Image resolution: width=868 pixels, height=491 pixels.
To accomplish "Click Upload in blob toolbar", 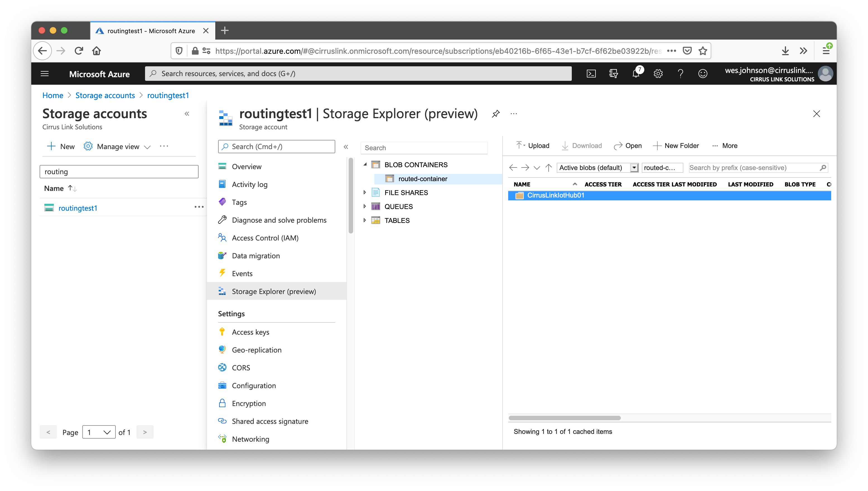I will pos(533,146).
